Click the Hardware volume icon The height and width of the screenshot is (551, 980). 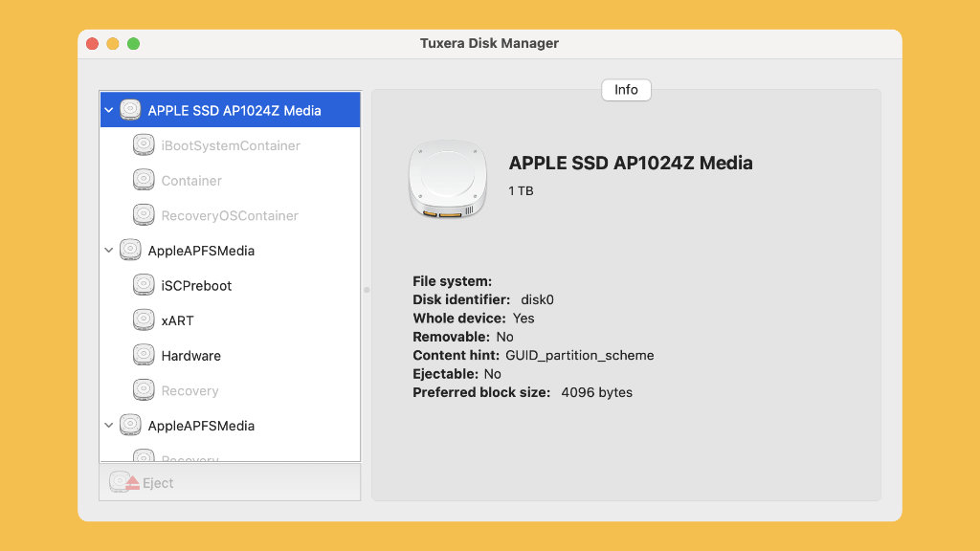[144, 355]
